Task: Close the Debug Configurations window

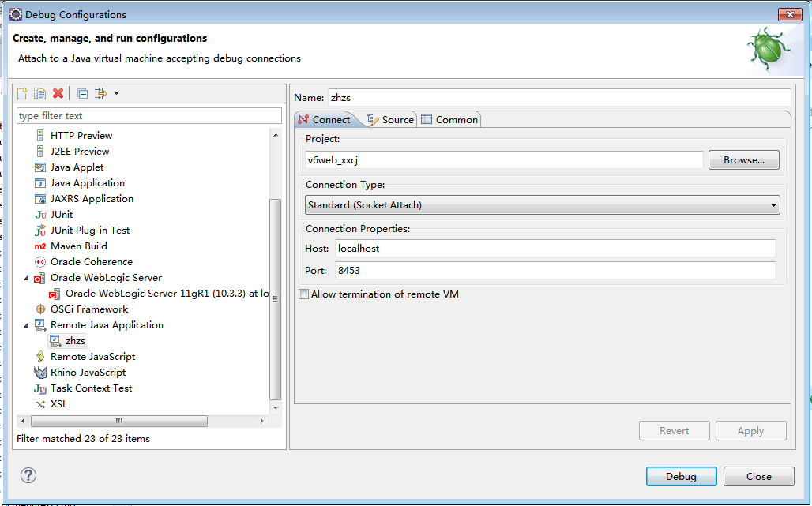Action: (x=790, y=14)
